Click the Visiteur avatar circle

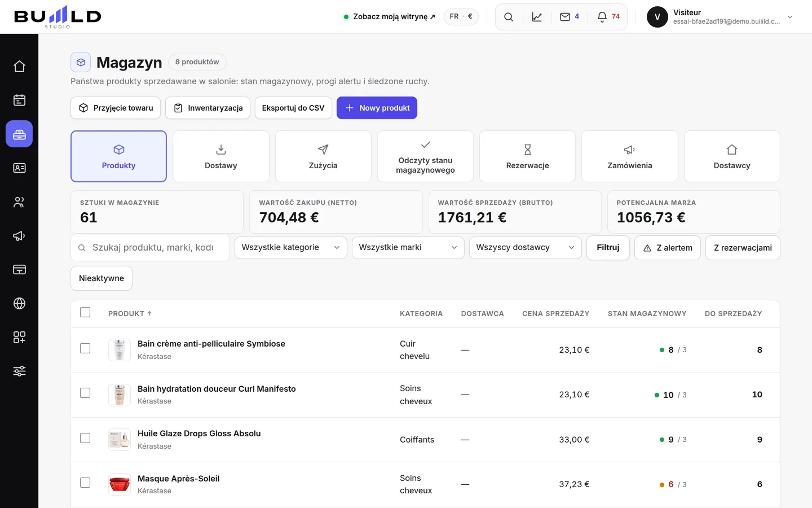tap(657, 17)
